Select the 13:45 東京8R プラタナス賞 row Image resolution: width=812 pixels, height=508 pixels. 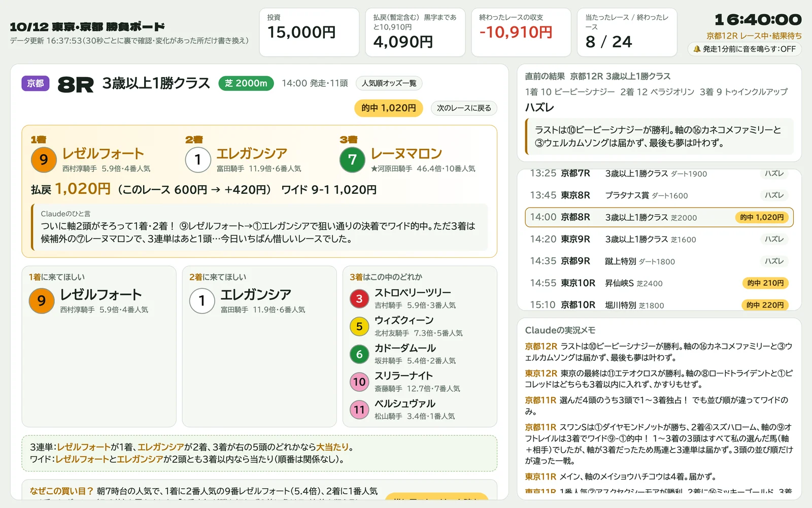click(x=659, y=195)
